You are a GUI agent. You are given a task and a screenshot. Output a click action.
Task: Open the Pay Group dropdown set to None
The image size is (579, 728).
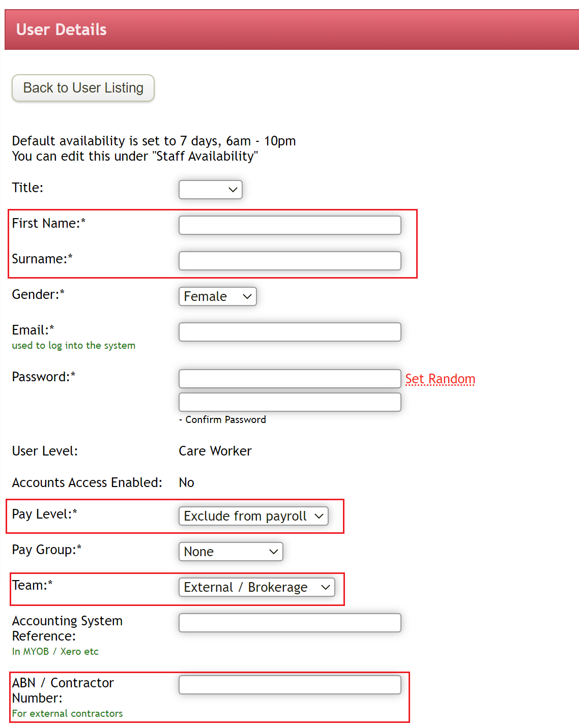pyautogui.click(x=230, y=551)
